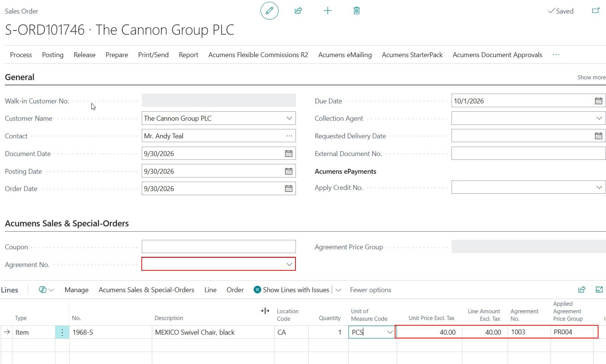Open the order in a new window
This screenshot has width=606, height=364.
[x=595, y=11]
